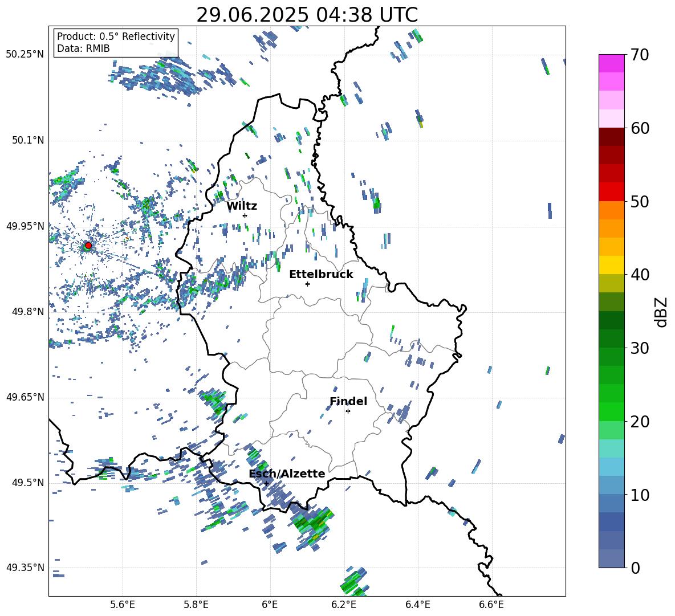Click the dBZ colorbar label
The image size is (675, 616).
pyautogui.click(x=662, y=312)
